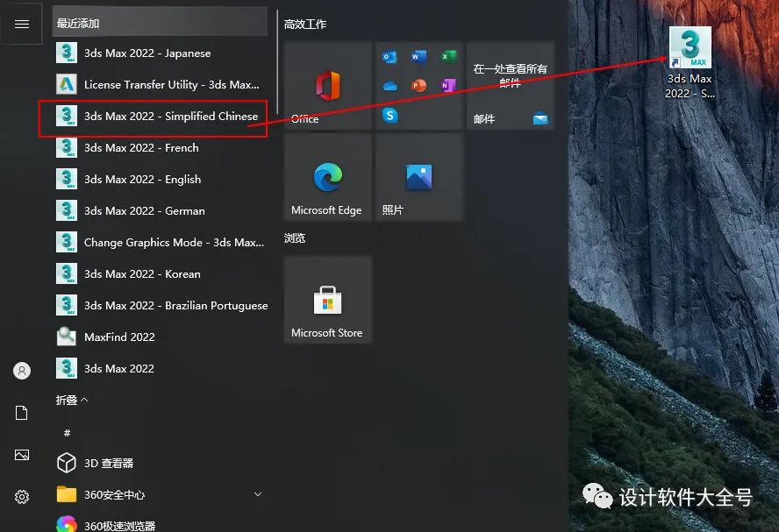Open Word from the Office apps tile
The width and height of the screenshot is (779, 532).
pos(418,57)
